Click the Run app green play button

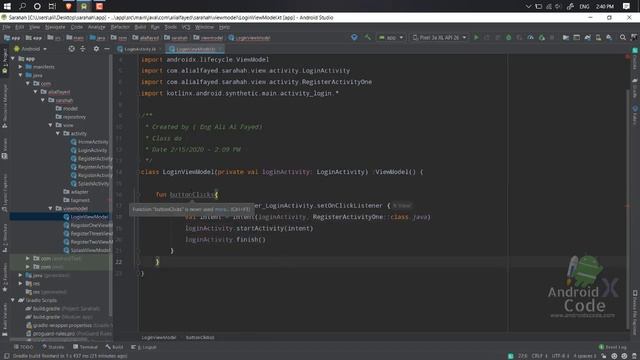pyautogui.click(x=476, y=38)
